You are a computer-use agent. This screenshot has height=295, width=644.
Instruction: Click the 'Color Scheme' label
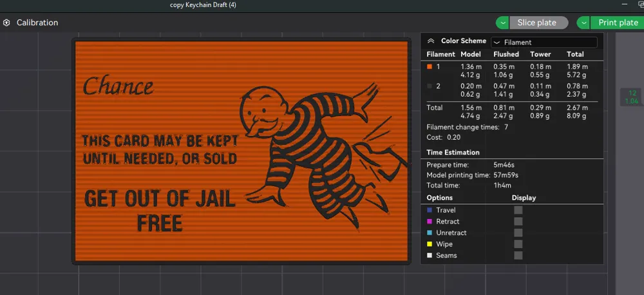click(x=463, y=41)
